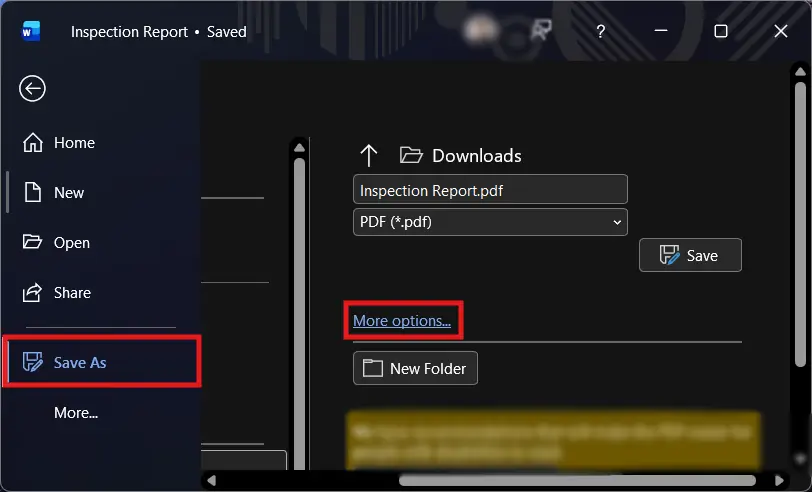Click the feedback icon in title bar
The image size is (812, 492).
click(x=541, y=31)
